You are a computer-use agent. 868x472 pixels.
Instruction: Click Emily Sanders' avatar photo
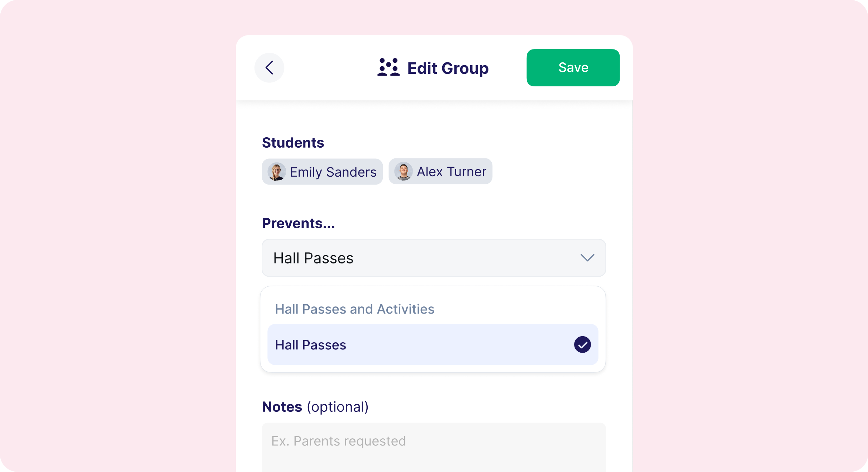[277, 172]
